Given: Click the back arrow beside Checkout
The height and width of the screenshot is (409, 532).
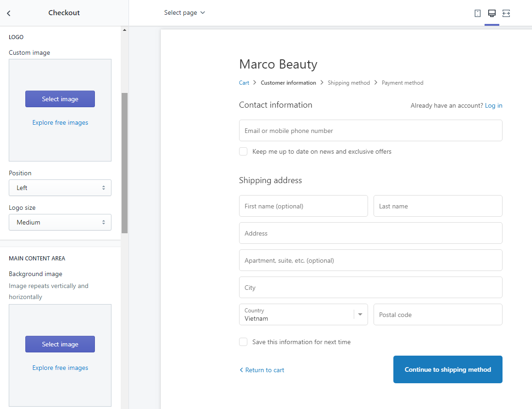Looking at the screenshot, I should point(8,13).
